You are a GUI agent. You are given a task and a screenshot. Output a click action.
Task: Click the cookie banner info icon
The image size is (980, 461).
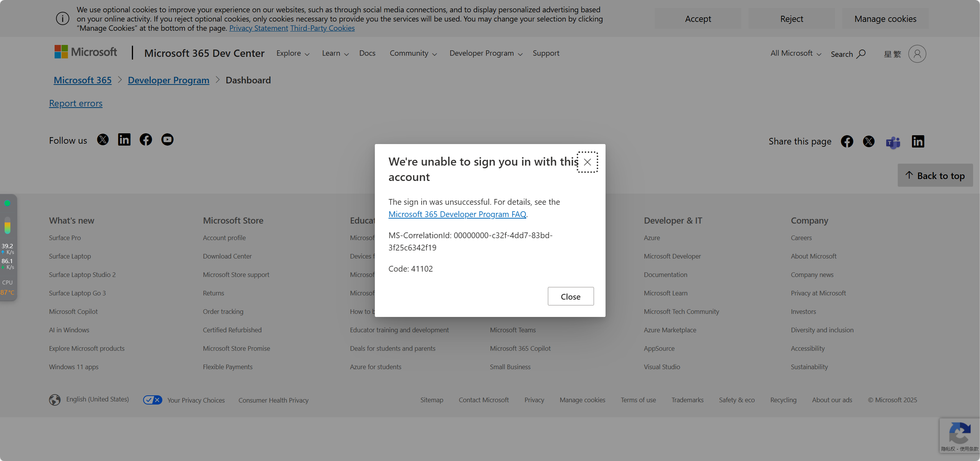point(62,18)
